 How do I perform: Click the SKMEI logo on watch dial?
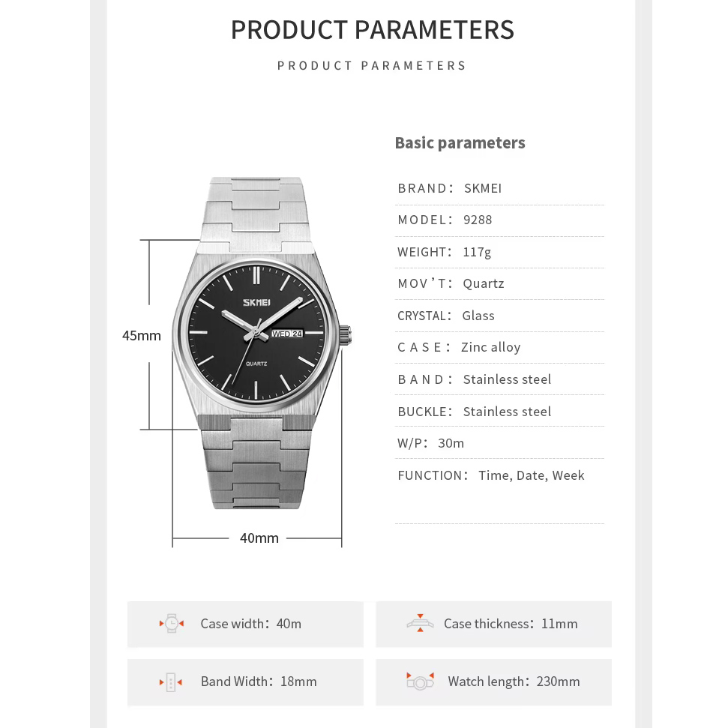(256, 302)
